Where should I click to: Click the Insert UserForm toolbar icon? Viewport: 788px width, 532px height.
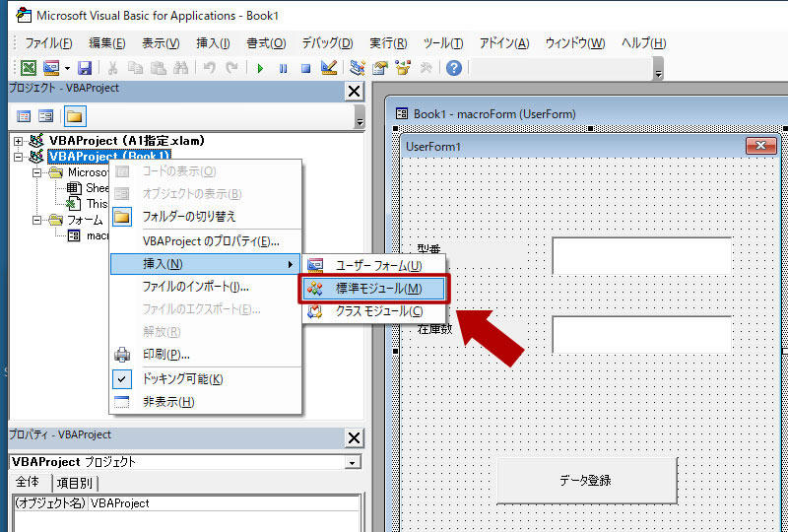pos(51,68)
